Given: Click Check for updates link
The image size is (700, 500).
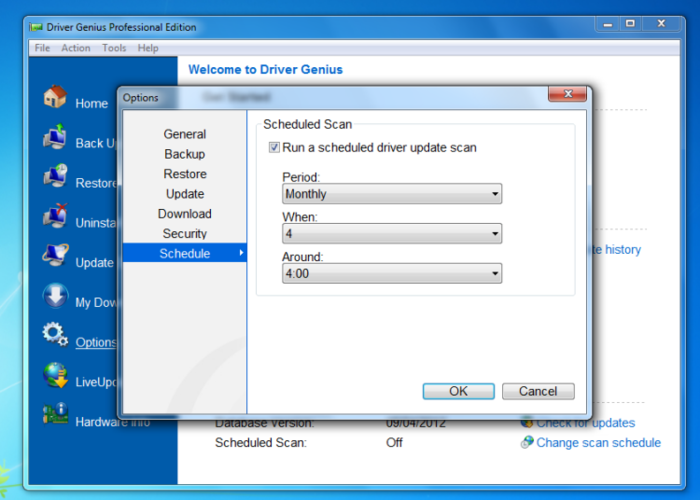Looking at the screenshot, I should [x=585, y=422].
